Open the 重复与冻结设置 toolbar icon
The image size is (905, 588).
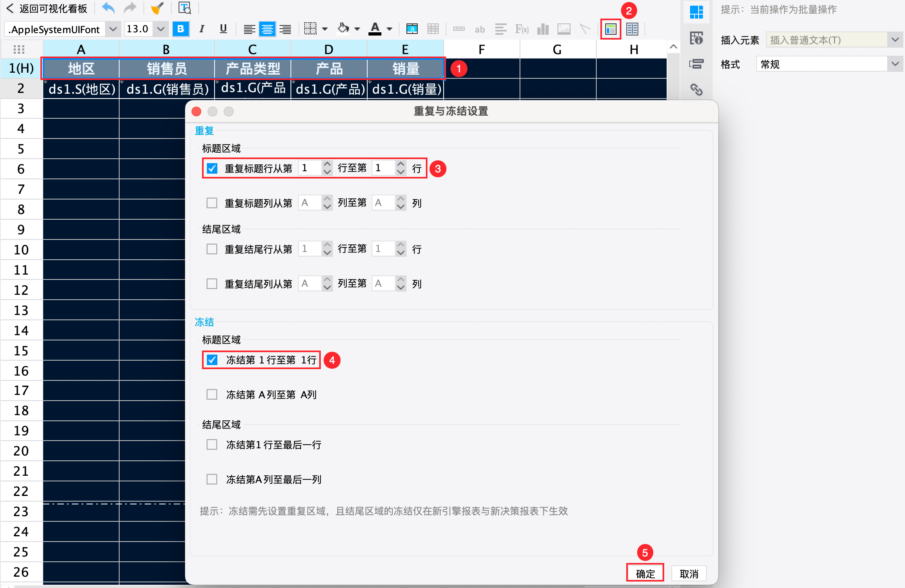click(610, 29)
